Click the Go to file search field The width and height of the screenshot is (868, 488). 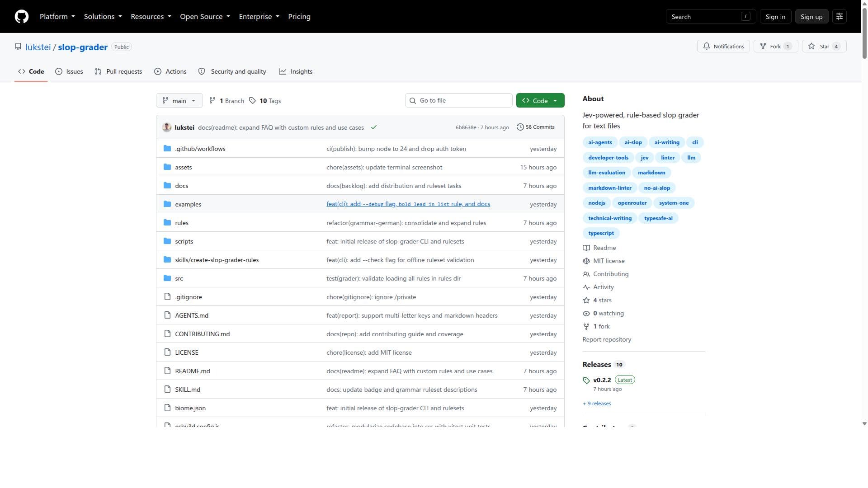coord(458,101)
